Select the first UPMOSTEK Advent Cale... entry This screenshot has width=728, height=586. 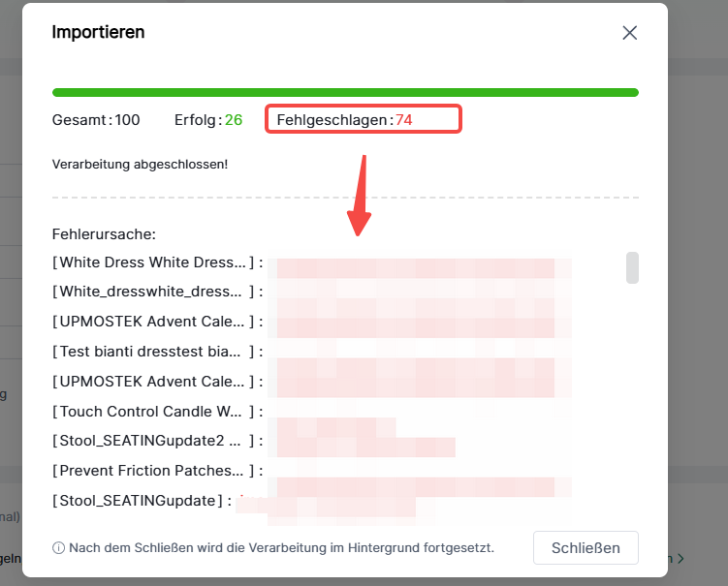point(158,321)
